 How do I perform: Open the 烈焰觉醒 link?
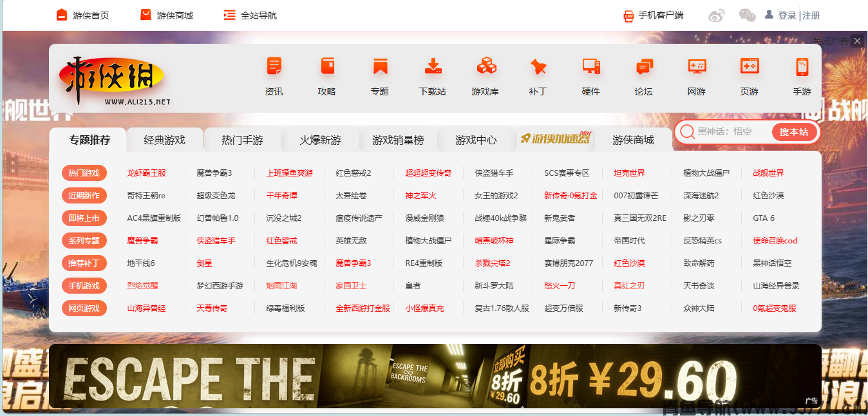click(x=142, y=286)
